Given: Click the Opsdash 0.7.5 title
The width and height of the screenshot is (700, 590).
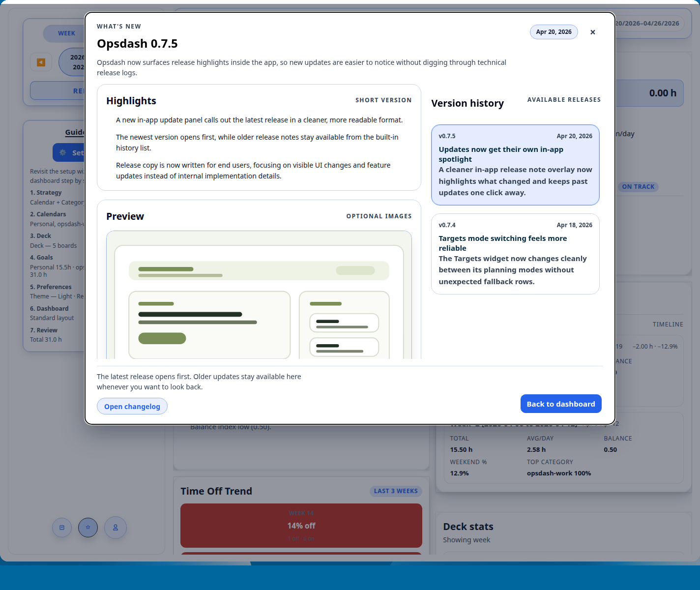Looking at the screenshot, I should (x=137, y=44).
